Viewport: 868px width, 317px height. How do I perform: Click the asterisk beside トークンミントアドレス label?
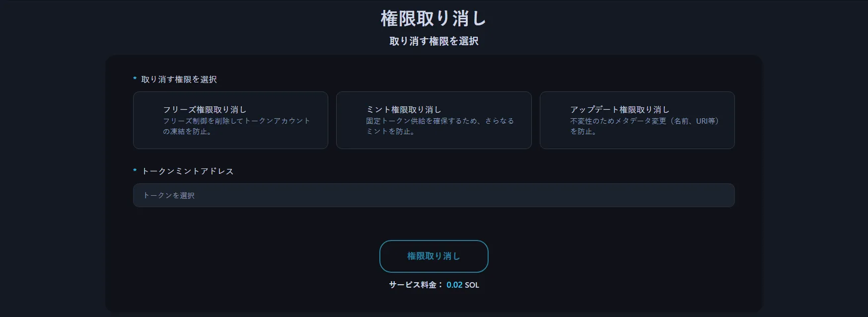coord(135,171)
